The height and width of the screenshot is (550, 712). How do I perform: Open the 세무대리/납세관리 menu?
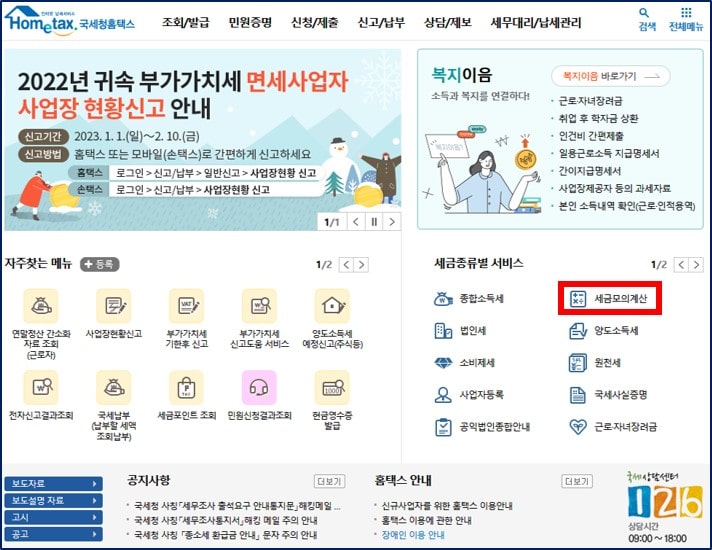pos(536,22)
